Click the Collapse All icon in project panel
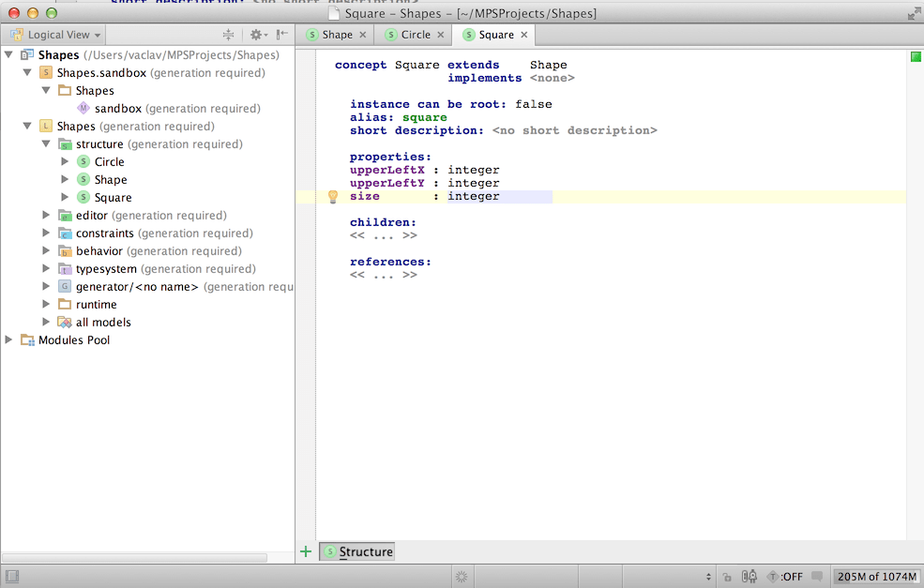The width and height of the screenshot is (924, 588). tap(228, 35)
